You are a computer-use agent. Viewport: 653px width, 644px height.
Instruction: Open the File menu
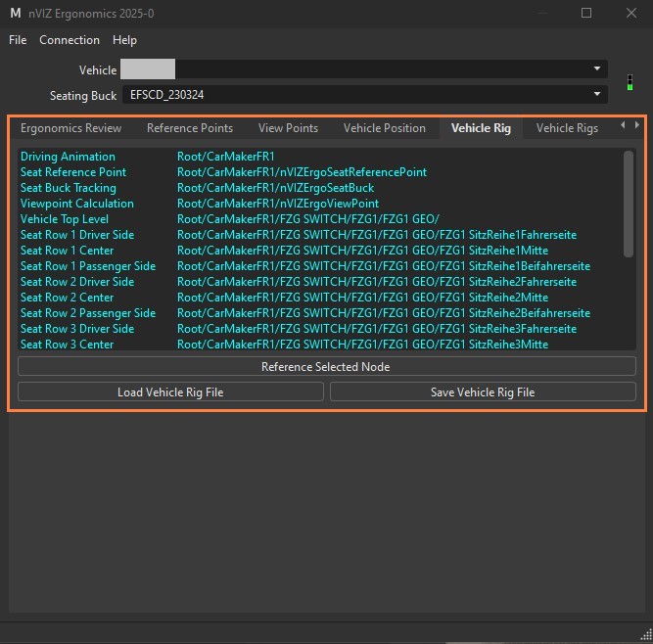tap(18, 40)
